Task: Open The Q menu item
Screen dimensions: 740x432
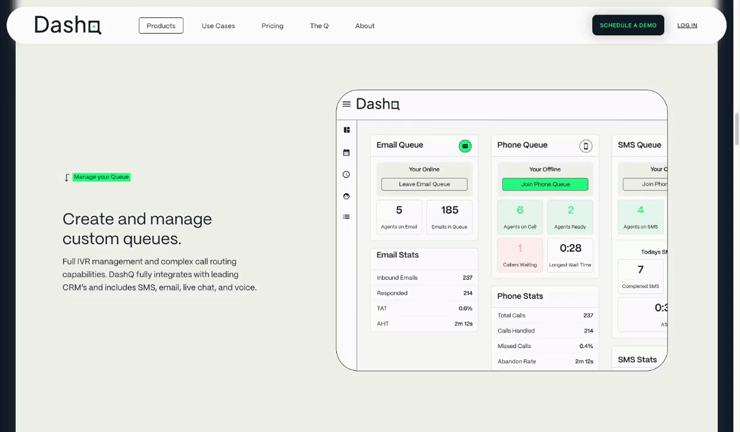Action: (x=319, y=26)
